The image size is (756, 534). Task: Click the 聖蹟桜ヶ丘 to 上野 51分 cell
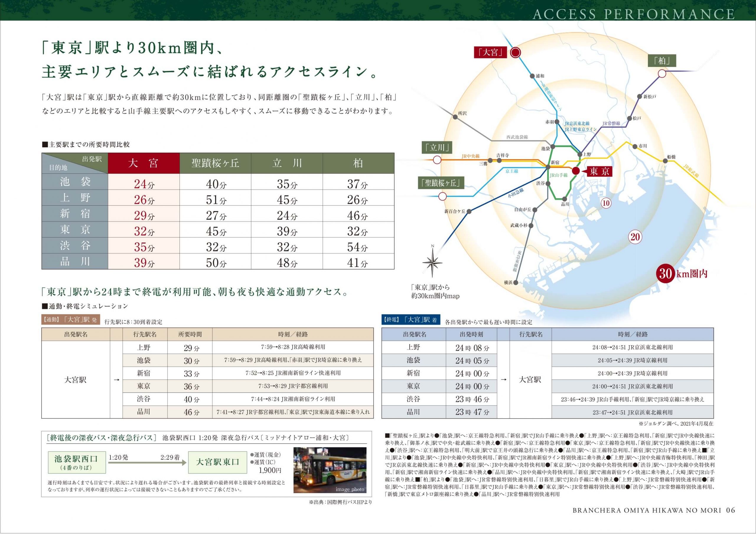(215, 198)
